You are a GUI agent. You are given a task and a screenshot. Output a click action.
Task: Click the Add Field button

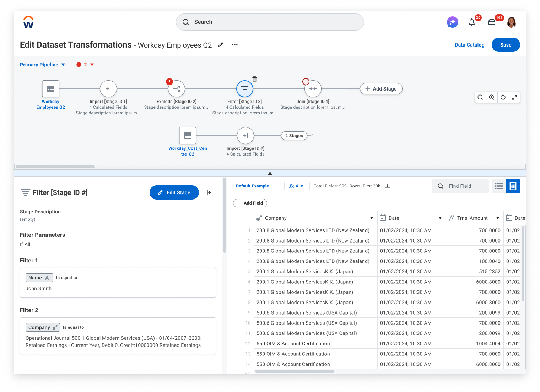[x=250, y=203]
